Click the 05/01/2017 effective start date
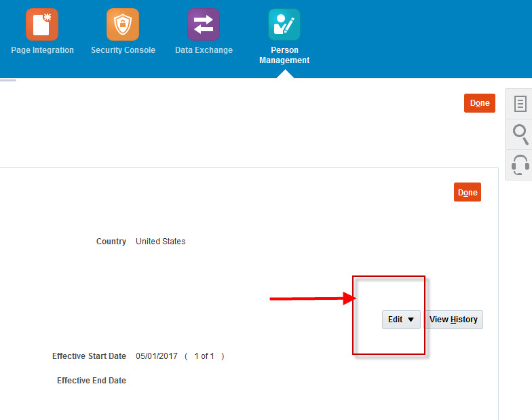Image resolution: width=532 pixels, height=420 pixels. coord(156,356)
